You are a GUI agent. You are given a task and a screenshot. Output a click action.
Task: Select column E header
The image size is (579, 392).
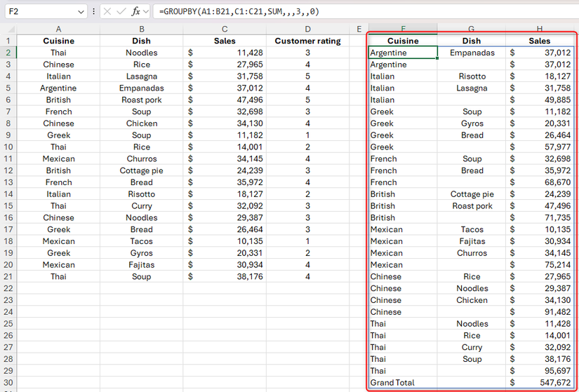tap(358, 29)
